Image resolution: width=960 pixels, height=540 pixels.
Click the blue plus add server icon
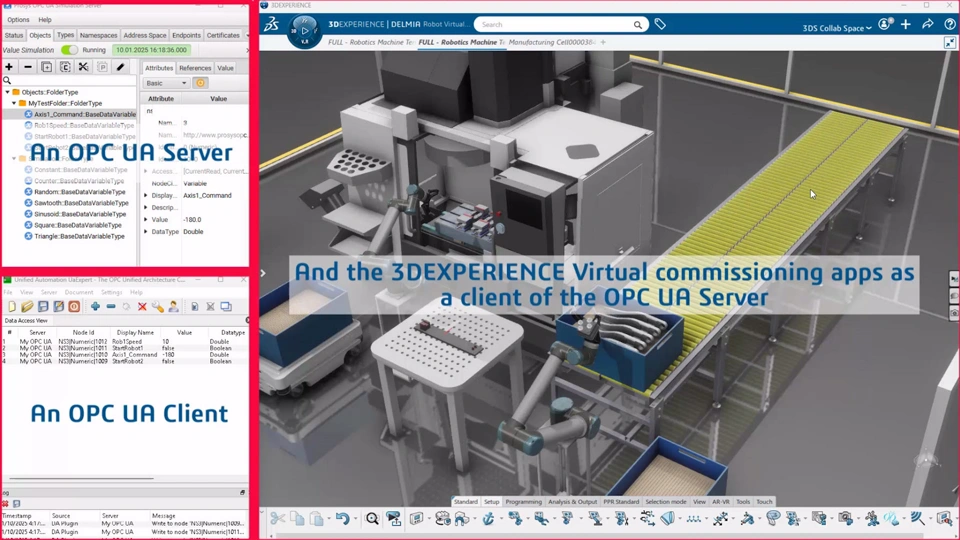point(95,306)
